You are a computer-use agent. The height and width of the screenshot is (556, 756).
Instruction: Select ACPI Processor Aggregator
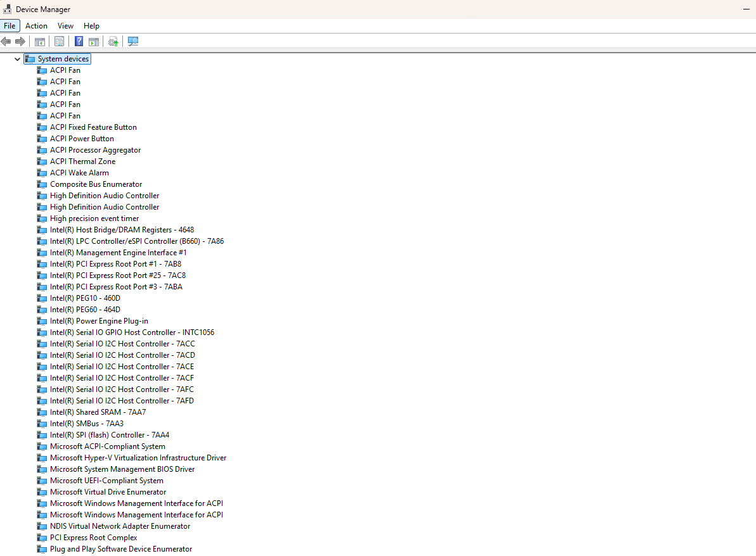coord(96,150)
